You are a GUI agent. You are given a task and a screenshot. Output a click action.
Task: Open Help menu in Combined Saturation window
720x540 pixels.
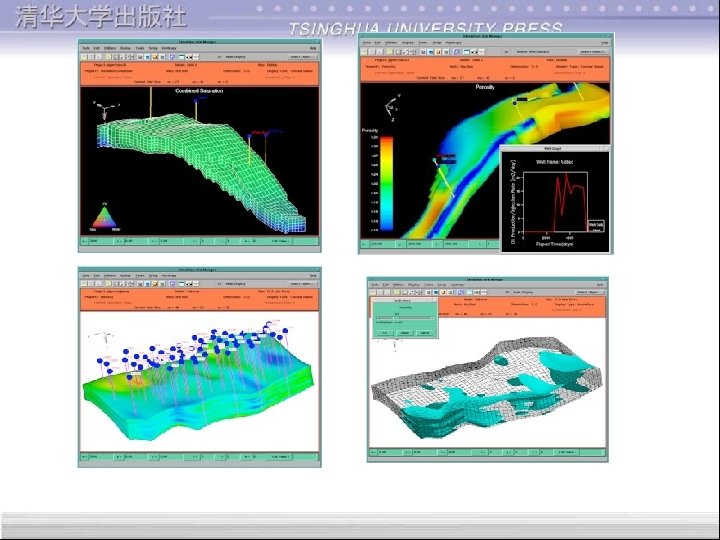click(x=313, y=48)
